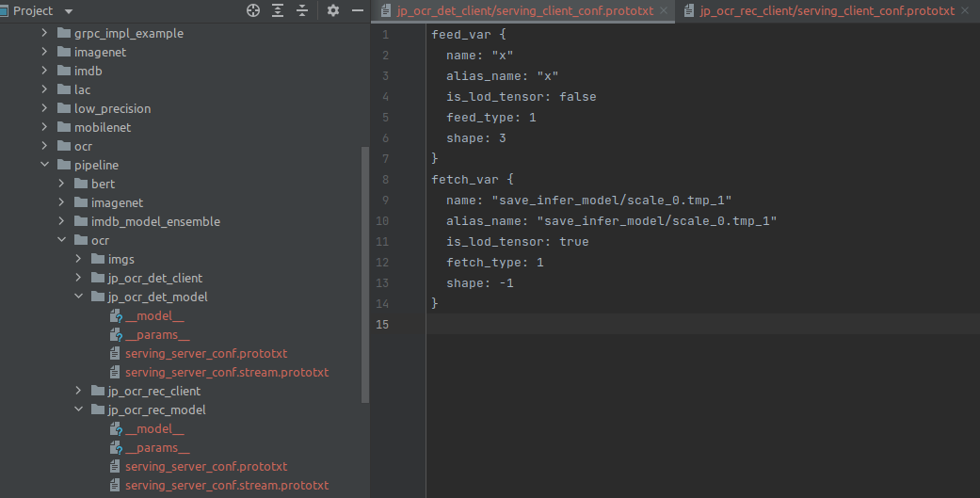The image size is (980, 498).
Task: Select __params__ file in jp_ocr_det_model
Action: pos(157,335)
